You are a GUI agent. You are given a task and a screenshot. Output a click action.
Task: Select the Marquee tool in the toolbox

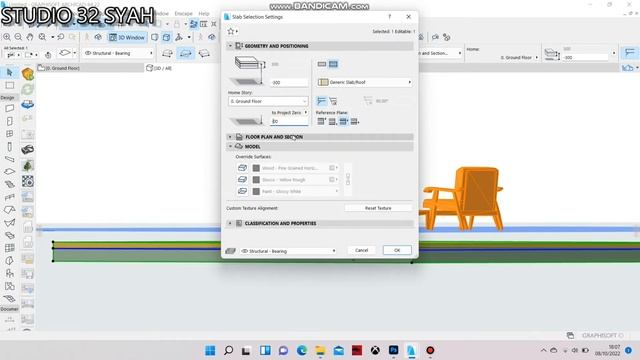pos(9,85)
